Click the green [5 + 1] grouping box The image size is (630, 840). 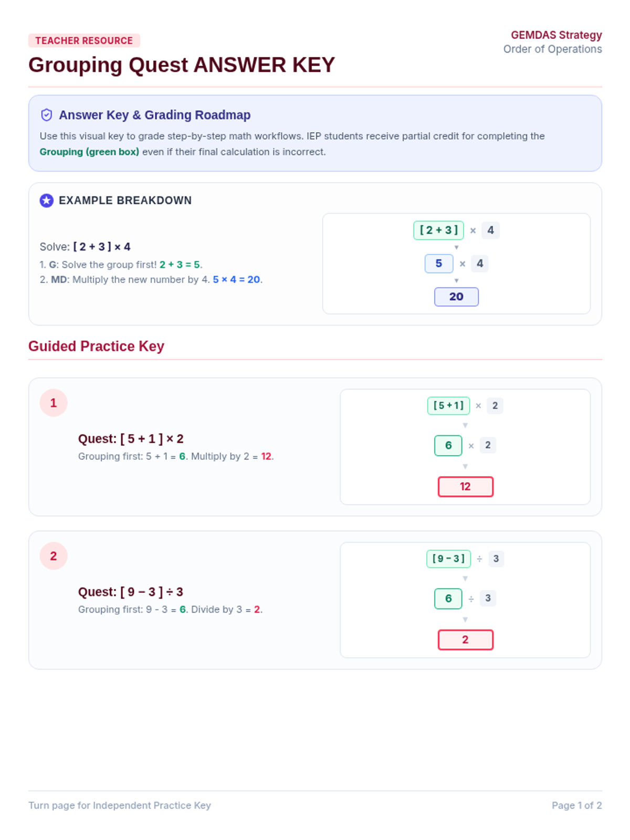[449, 405]
